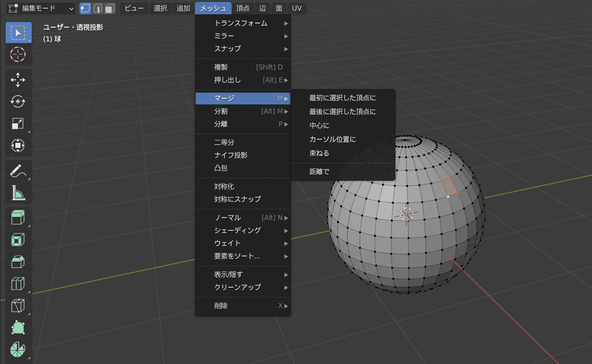Close the メッシュ menu in header
Screen dimensions: 592x364
(x=214, y=8)
